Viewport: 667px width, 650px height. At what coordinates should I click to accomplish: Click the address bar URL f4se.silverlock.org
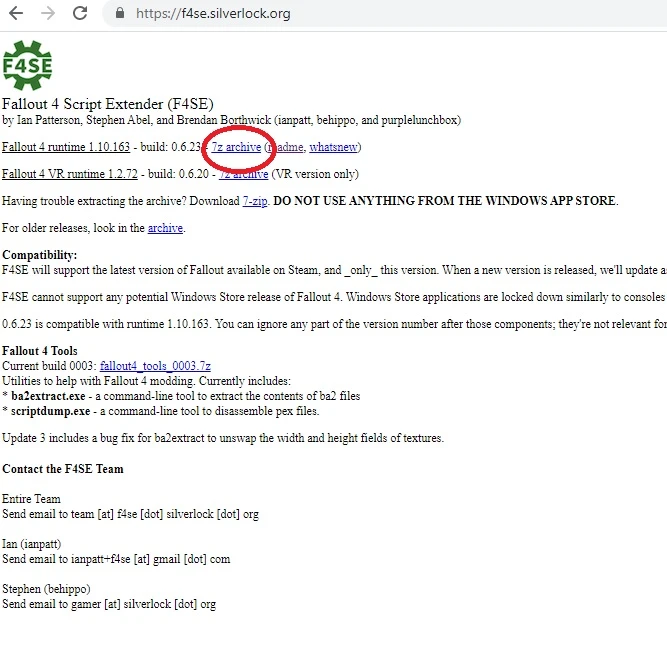pyautogui.click(x=213, y=14)
